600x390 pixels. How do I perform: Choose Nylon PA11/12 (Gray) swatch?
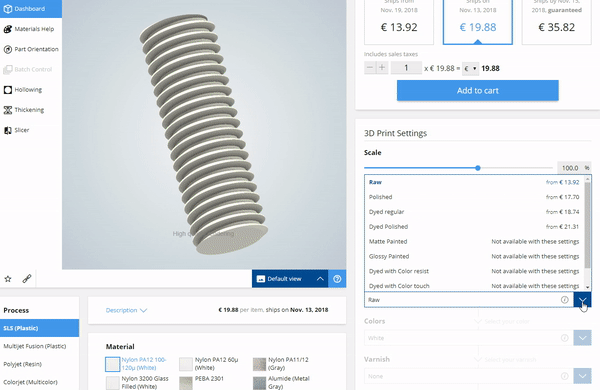click(x=259, y=364)
